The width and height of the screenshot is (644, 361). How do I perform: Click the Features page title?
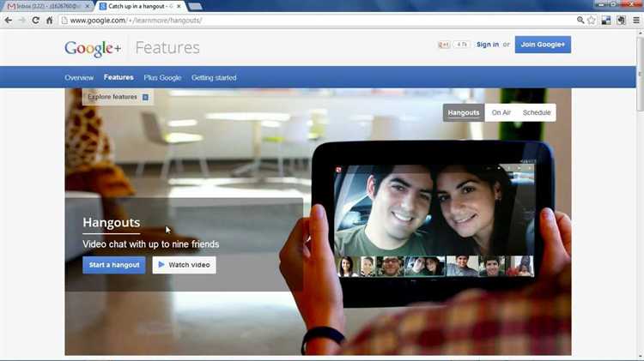coord(167,48)
